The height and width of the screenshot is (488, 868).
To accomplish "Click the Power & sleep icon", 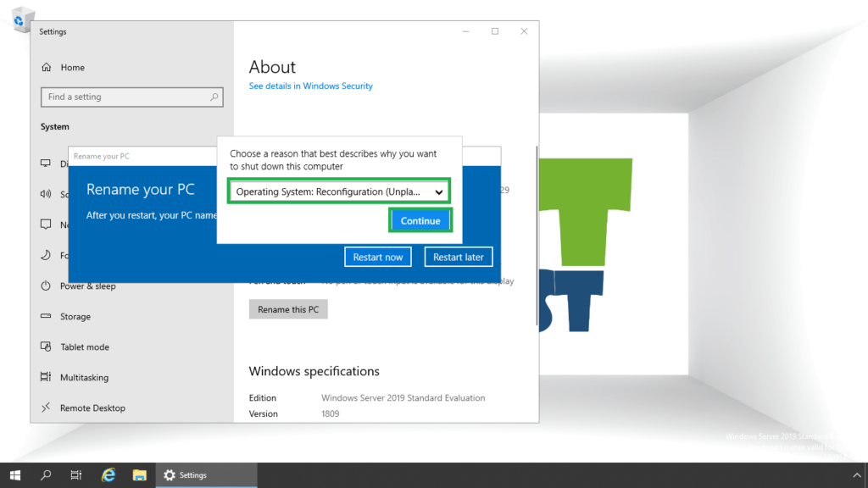I will [x=46, y=286].
